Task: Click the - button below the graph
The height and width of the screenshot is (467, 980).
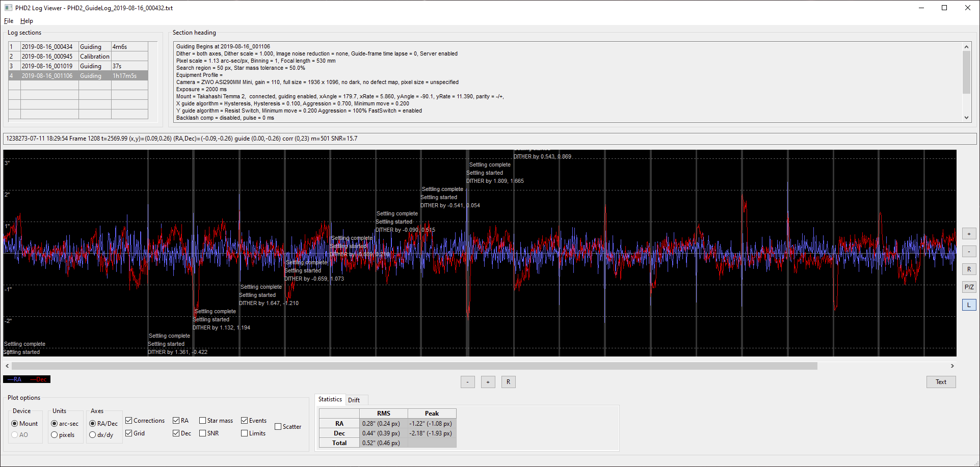Action: 467,382
